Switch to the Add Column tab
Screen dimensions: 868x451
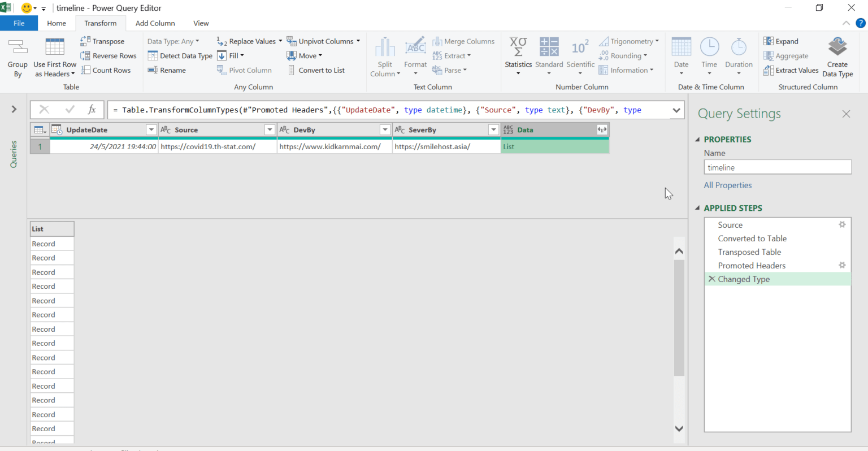click(x=155, y=23)
